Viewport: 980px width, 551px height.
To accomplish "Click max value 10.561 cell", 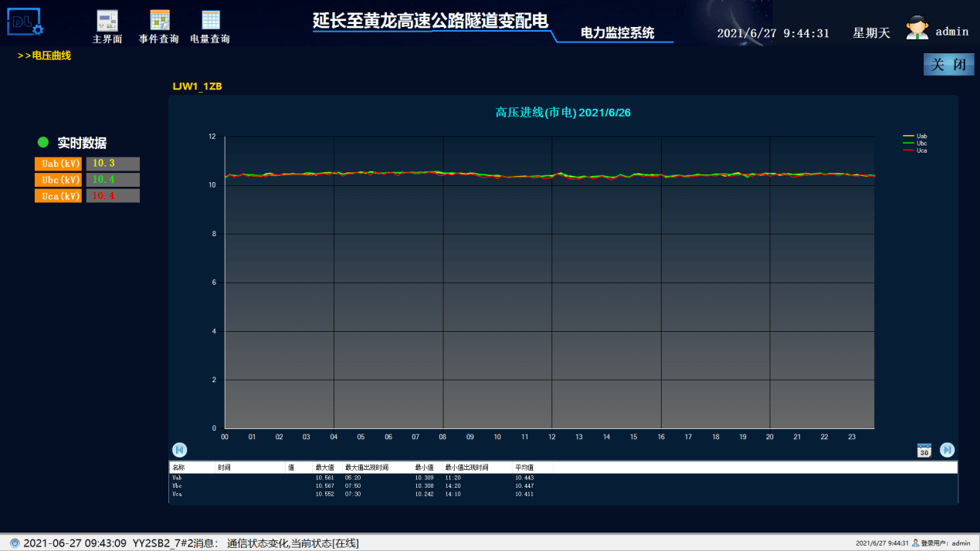I will click(x=324, y=478).
